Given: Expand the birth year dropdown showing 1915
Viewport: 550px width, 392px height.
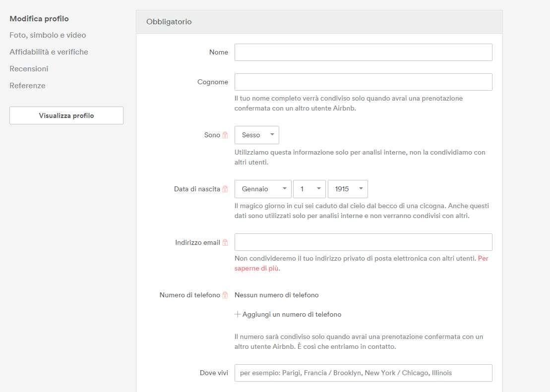Looking at the screenshot, I should pyautogui.click(x=348, y=189).
